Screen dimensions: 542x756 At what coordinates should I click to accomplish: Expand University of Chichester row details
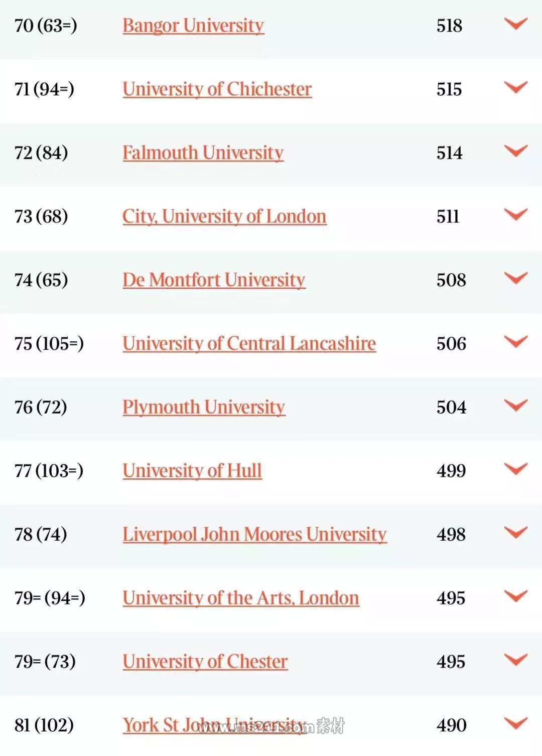click(515, 87)
